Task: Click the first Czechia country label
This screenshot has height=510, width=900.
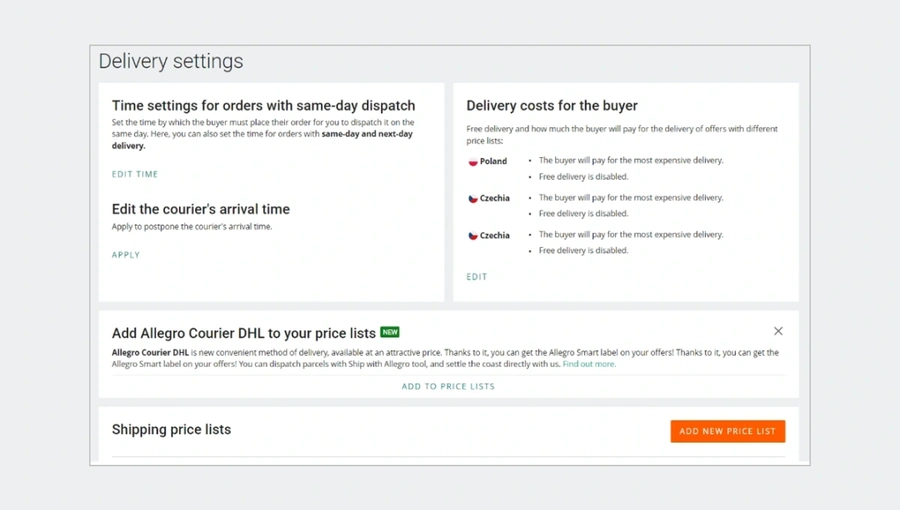Action: [x=494, y=198]
